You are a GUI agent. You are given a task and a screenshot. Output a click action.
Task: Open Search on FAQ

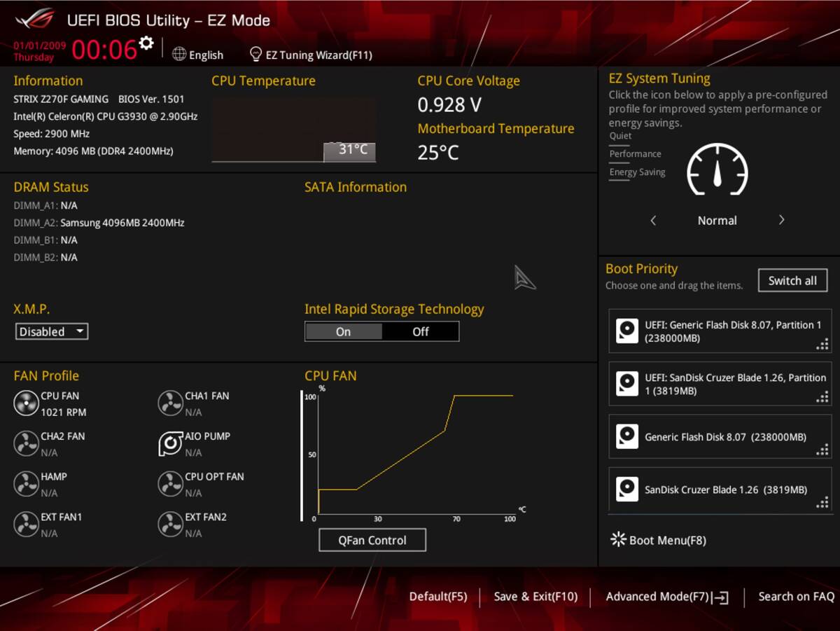pos(797,597)
